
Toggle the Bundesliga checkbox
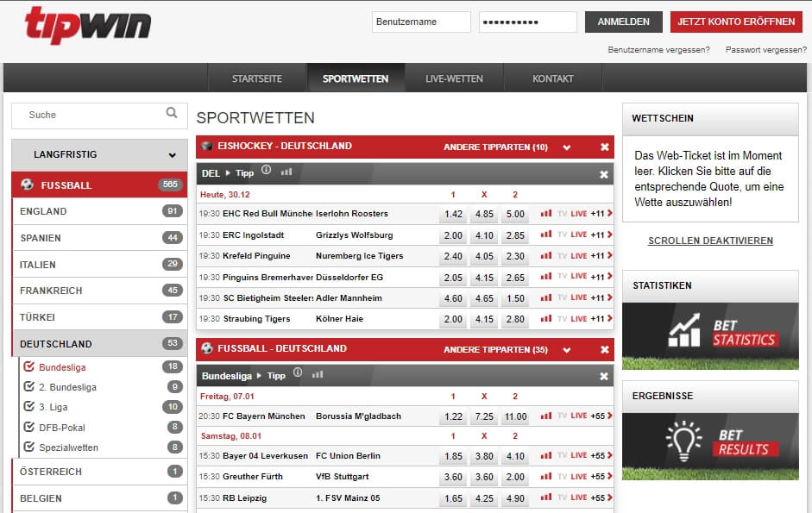click(x=29, y=366)
